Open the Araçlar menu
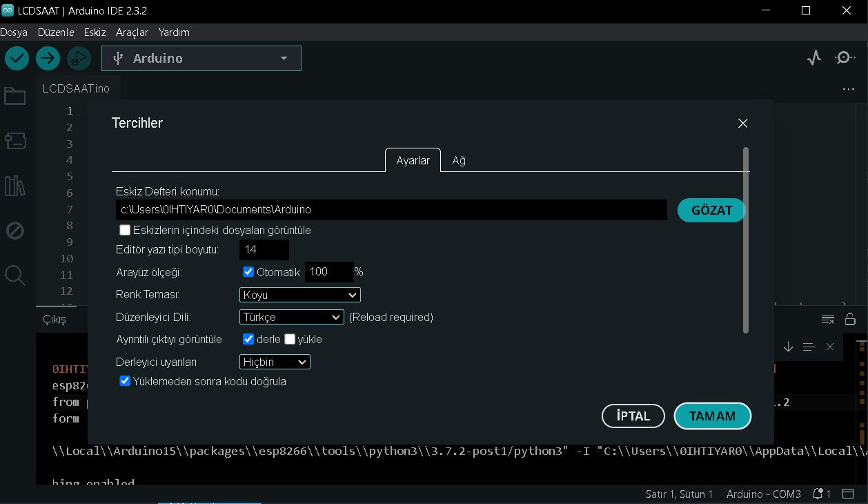 (x=132, y=32)
